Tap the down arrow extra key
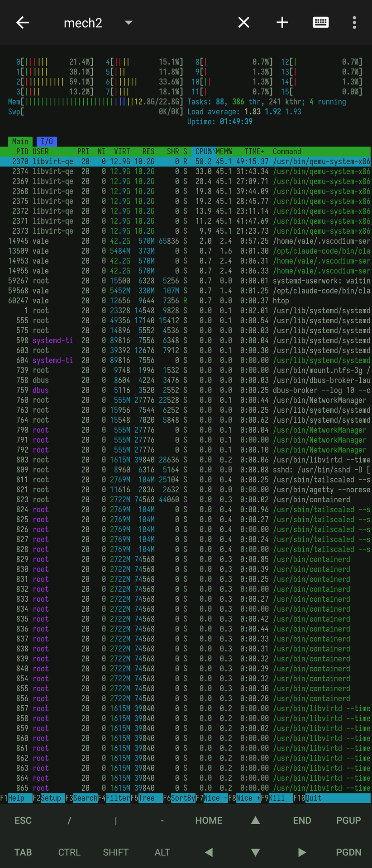372x868 pixels. [256, 852]
